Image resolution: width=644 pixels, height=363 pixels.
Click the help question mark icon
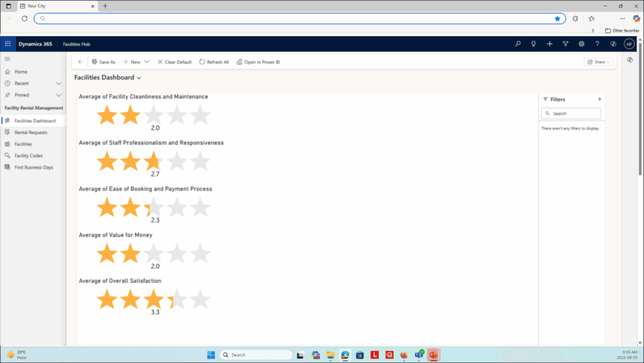[597, 44]
